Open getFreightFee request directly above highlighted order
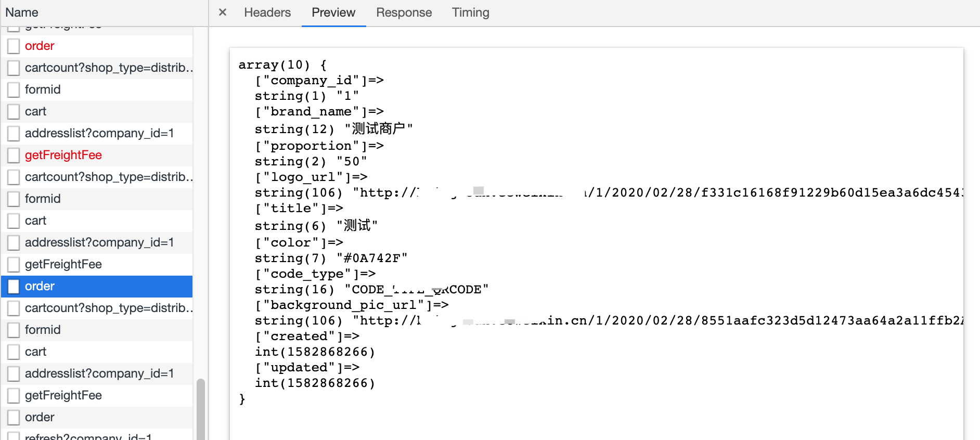The image size is (980, 440). point(63,264)
